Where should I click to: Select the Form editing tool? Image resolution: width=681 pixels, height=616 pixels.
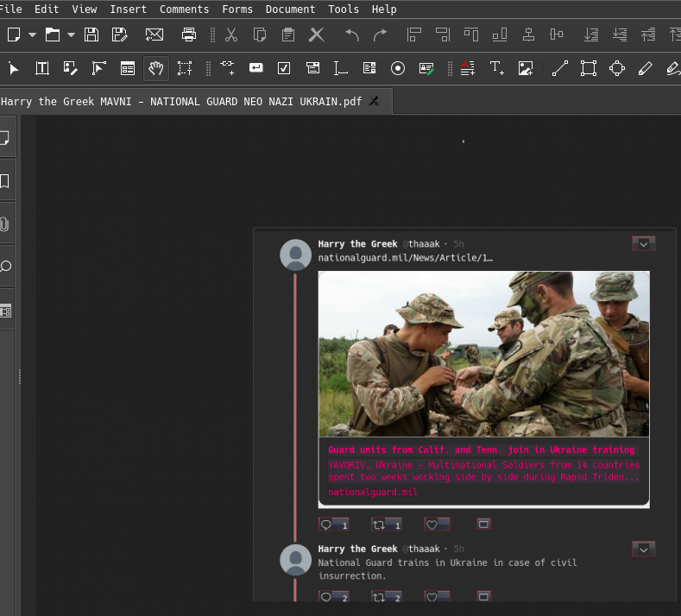[x=128, y=68]
